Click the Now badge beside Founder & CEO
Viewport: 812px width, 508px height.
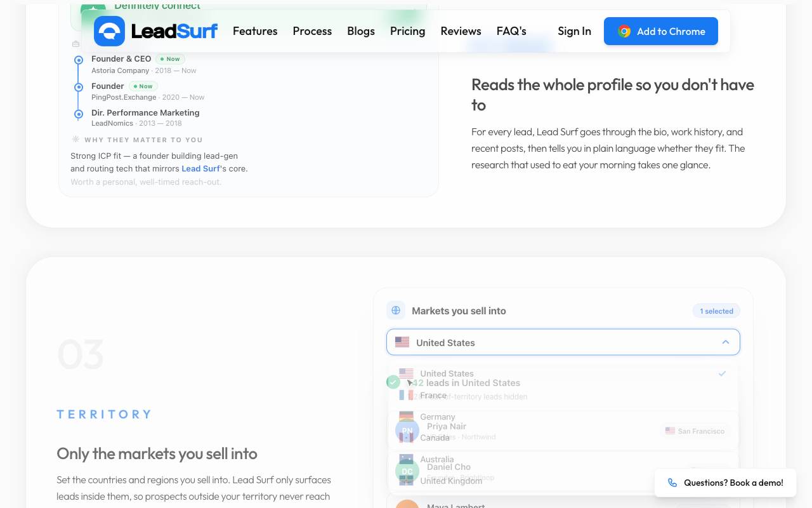[x=170, y=59]
